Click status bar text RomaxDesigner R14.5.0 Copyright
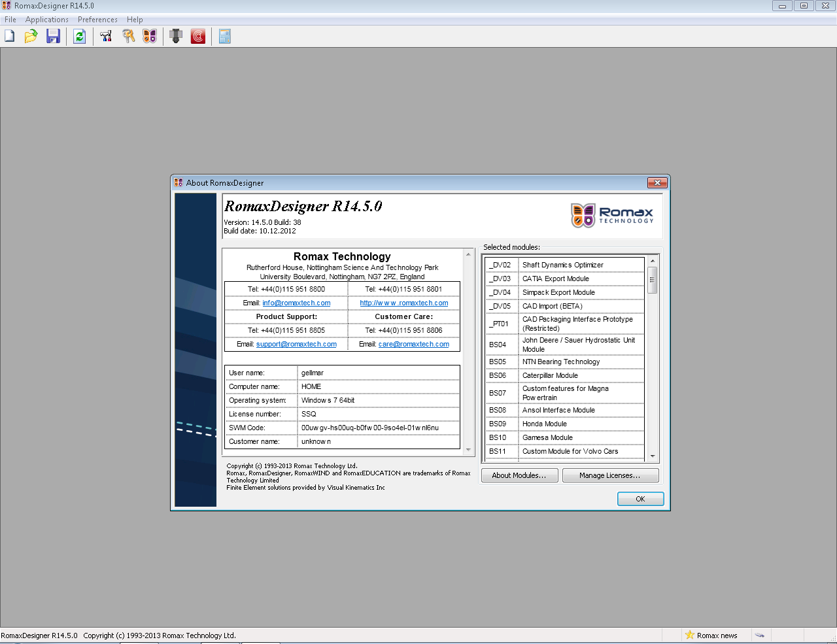Viewport: 837px width, 644px height. 118,635
